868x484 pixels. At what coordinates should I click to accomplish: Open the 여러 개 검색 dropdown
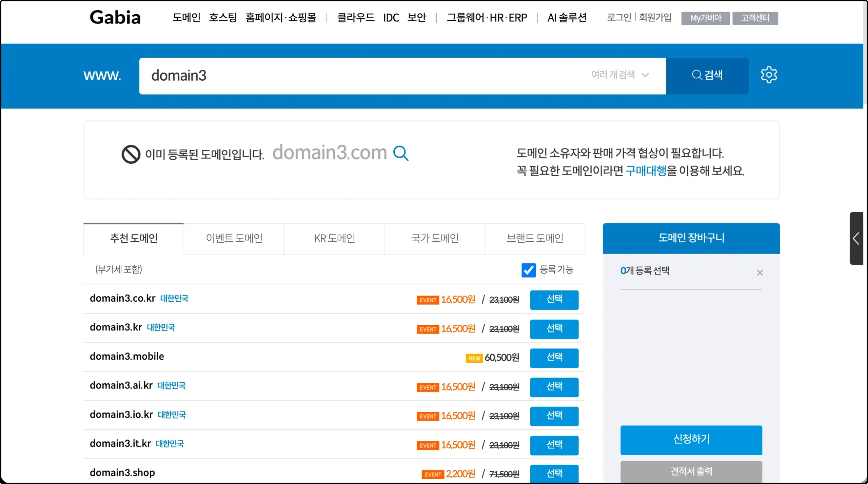click(x=620, y=75)
